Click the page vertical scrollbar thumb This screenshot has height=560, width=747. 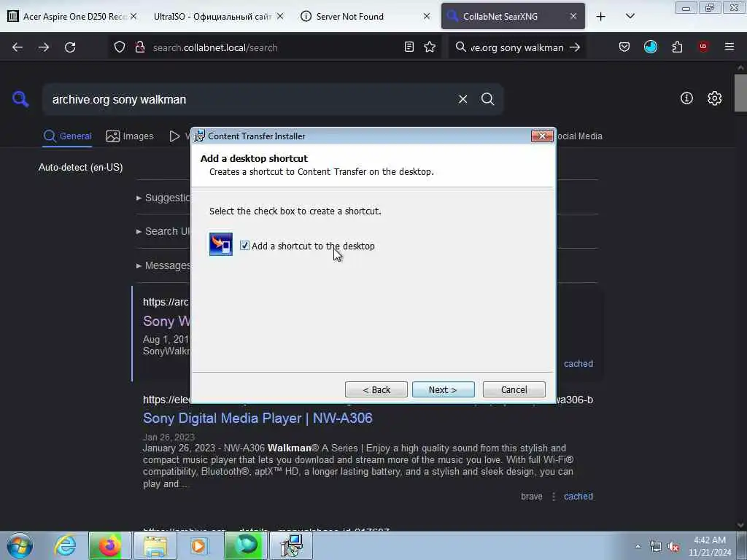point(741,93)
